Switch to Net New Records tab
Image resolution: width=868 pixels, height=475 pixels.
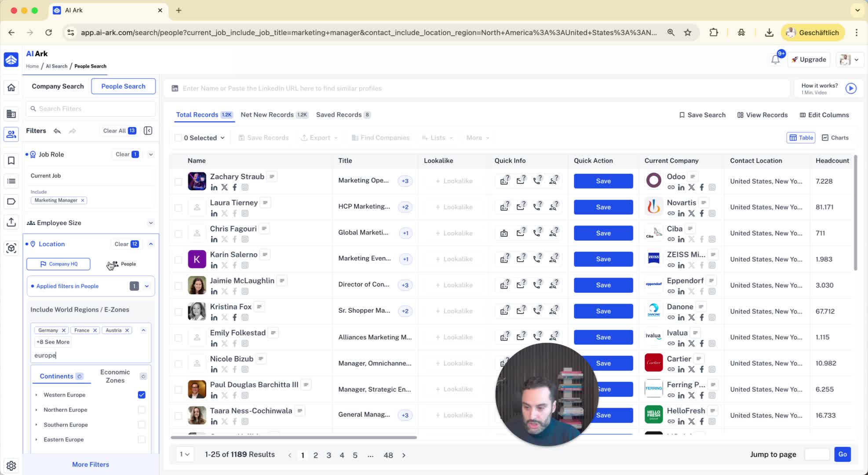pos(267,115)
